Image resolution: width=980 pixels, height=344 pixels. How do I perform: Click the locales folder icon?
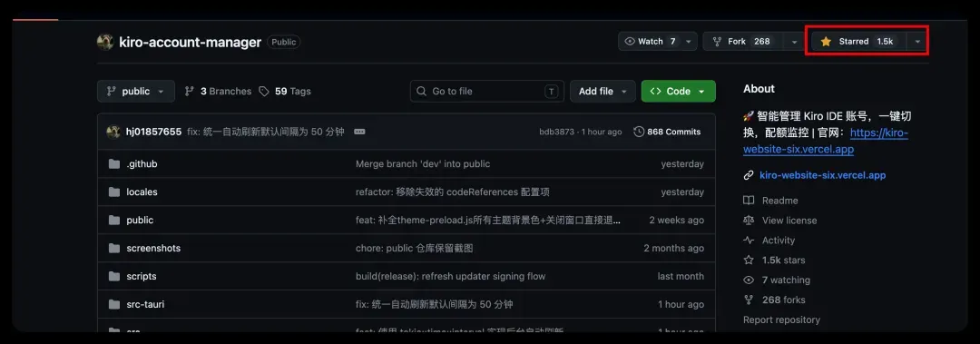[x=113, y=192]
